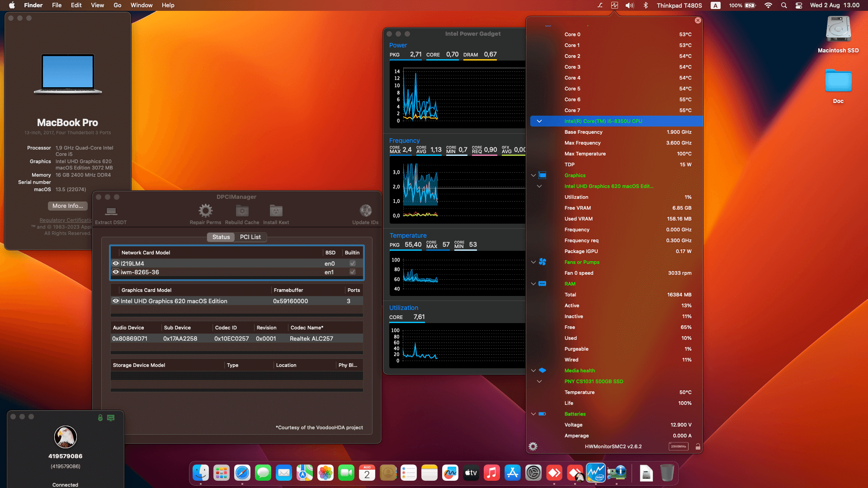Open Music from the Dock
The height and width of the screenshot is (488, 868).
point(492,473)
